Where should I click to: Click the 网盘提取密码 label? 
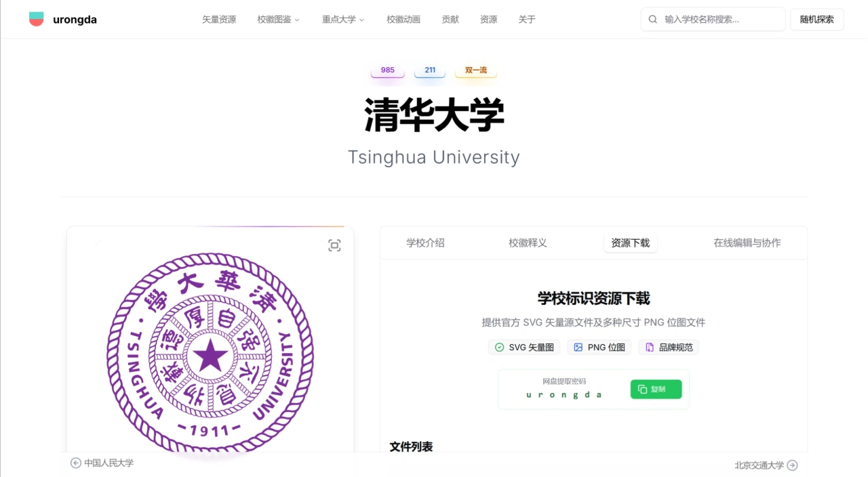click(x=564, y=381)
